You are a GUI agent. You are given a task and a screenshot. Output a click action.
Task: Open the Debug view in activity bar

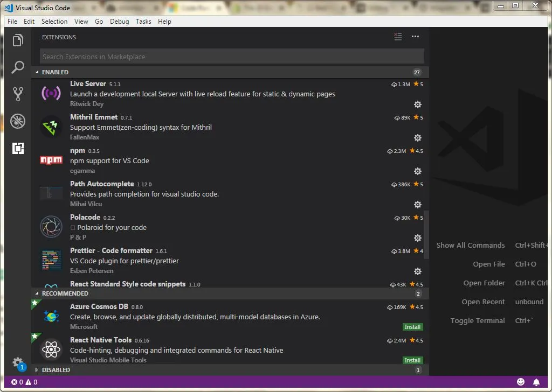(x=18, y=121)
